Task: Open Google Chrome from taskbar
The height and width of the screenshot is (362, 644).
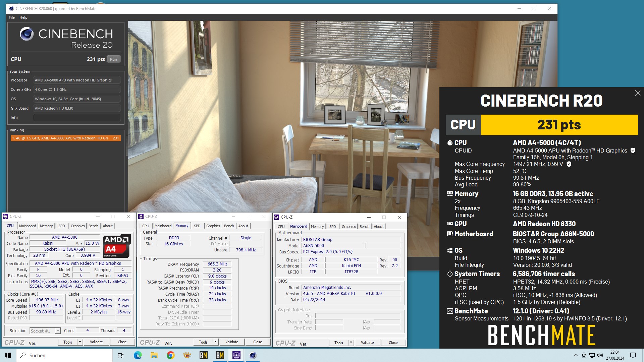Action: [170, 355]
